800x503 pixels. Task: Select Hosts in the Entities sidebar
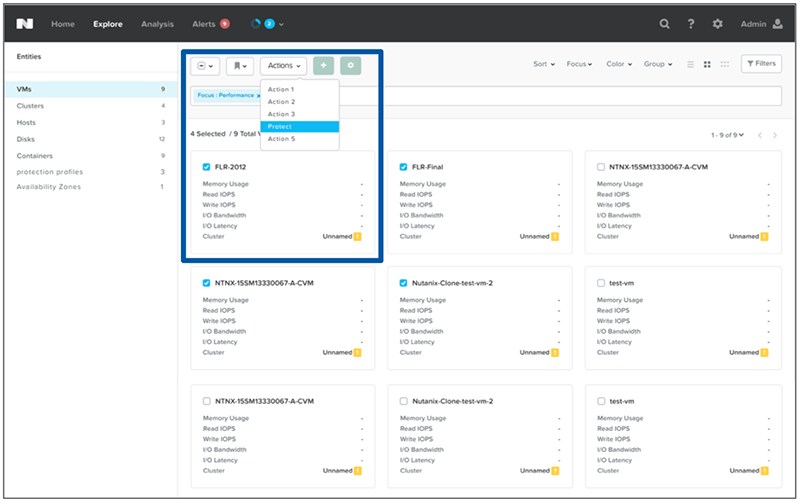click(x=27, y=122)
